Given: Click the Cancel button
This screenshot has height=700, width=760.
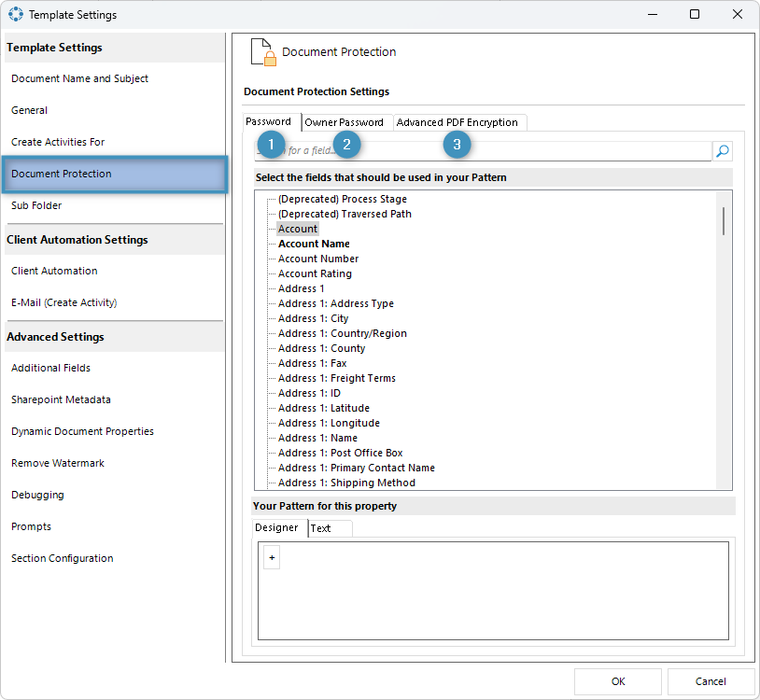Looking at the screenshot, I should pyautogui.click(x=711, y=681).
